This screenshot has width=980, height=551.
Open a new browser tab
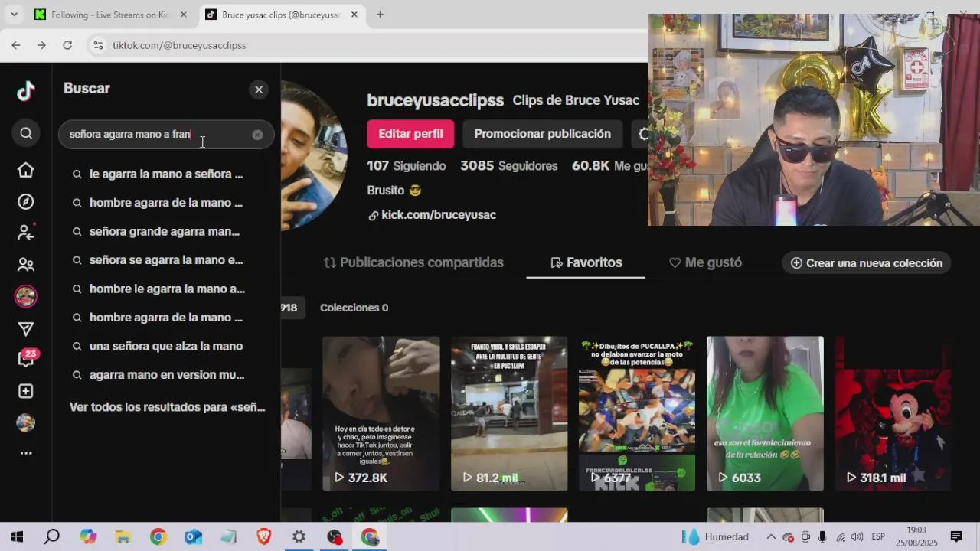(380, 15)
